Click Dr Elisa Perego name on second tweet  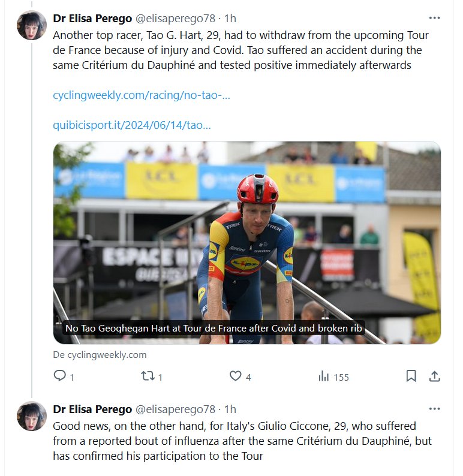[x=92, y=409]
